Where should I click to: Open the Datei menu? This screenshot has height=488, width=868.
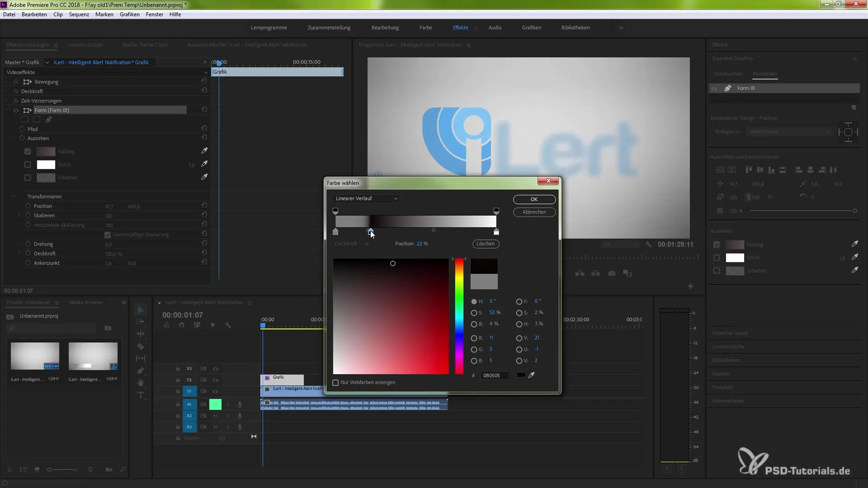pos(9,14)
